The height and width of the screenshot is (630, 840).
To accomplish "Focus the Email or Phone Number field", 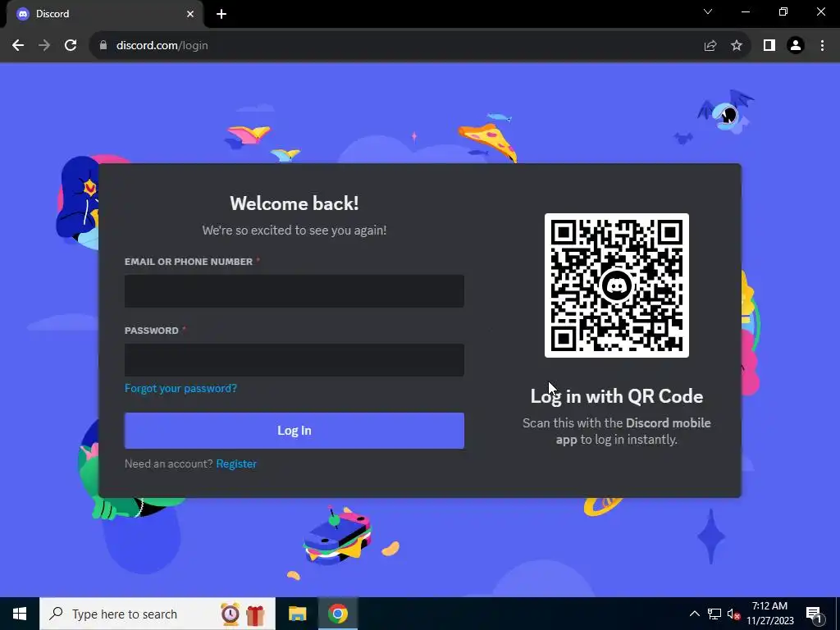I will (294, 291).
